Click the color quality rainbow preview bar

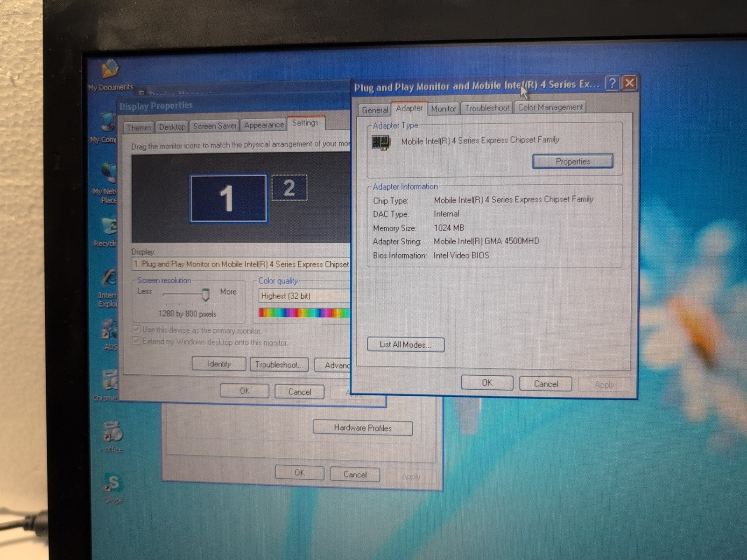(x=304, y=312)
